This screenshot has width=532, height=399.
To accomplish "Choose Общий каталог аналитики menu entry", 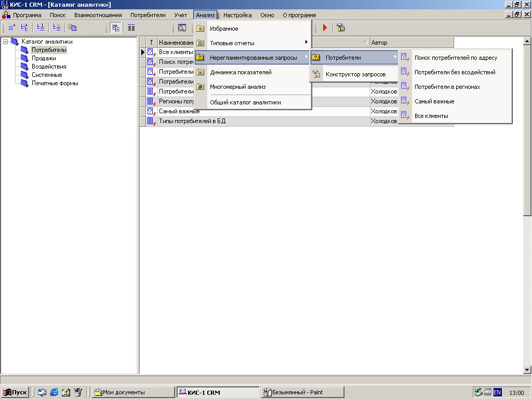I will click(253, 102).
